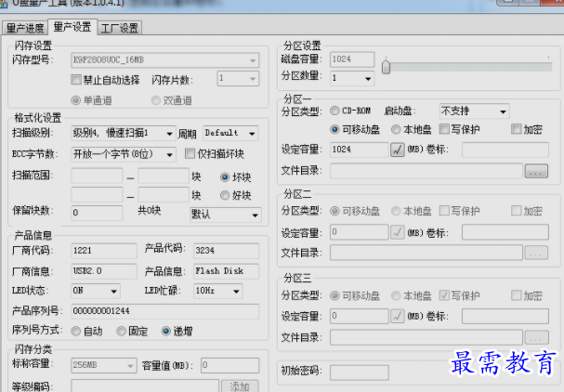The image size is (564, 392).
Task: Click the 保留块数 input field
Action: (97, 213)
